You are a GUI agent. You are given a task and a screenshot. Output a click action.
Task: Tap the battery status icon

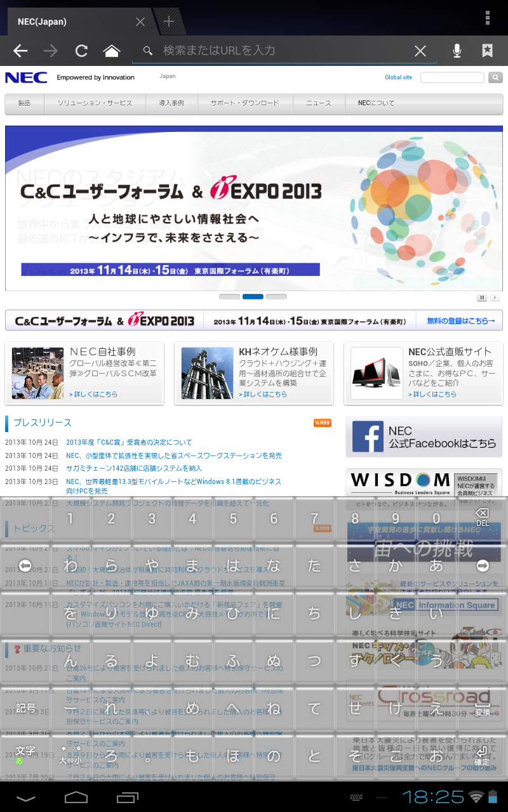click(493, 797)
